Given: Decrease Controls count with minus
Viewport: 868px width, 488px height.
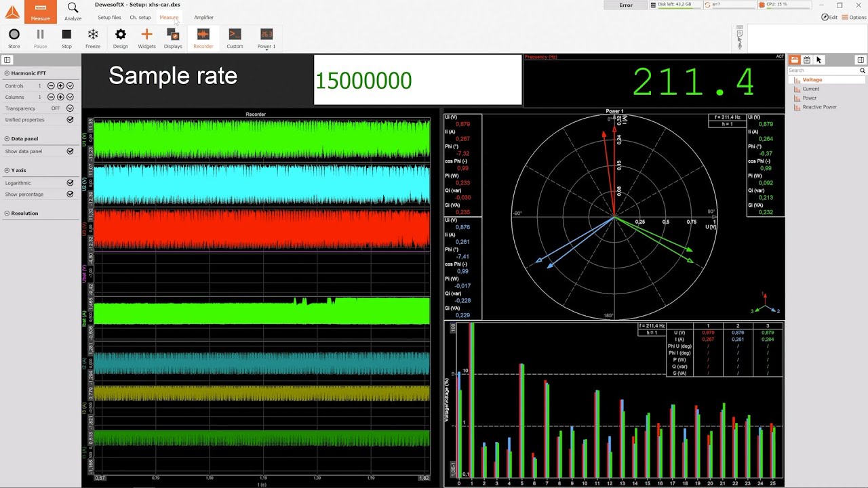Looking at the screenshot, I should click(x=51, y=86).
